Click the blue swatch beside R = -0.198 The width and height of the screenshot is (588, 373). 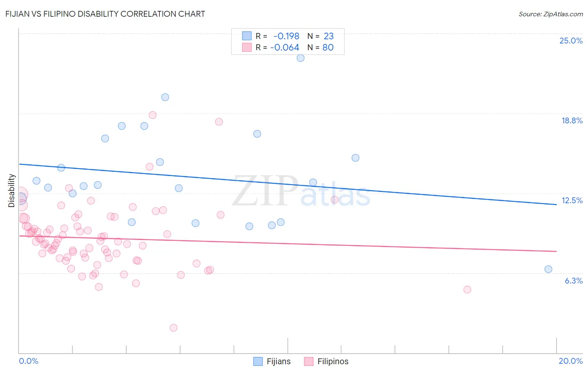(x=247, y=36)
